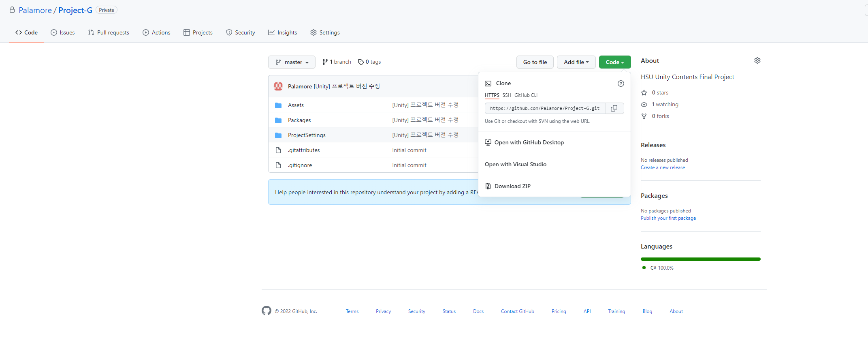
Task: Switch to the Security tab
Action: pos(241,32)
